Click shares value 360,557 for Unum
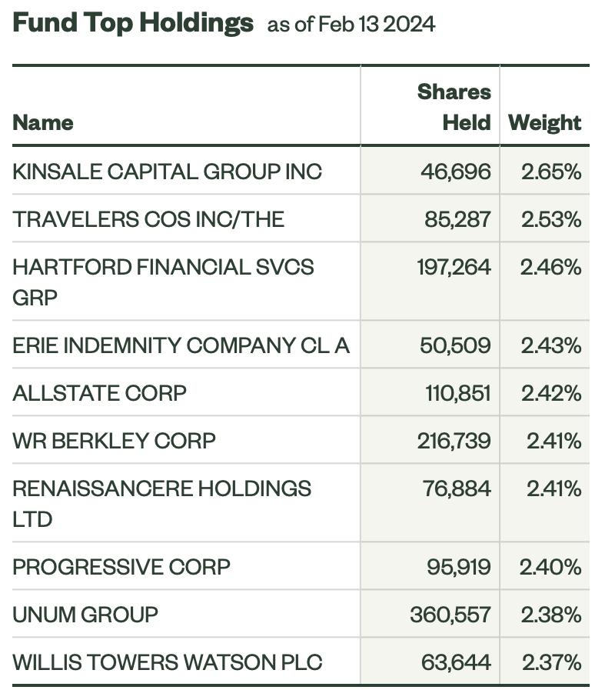 click(x=450, y=615)
